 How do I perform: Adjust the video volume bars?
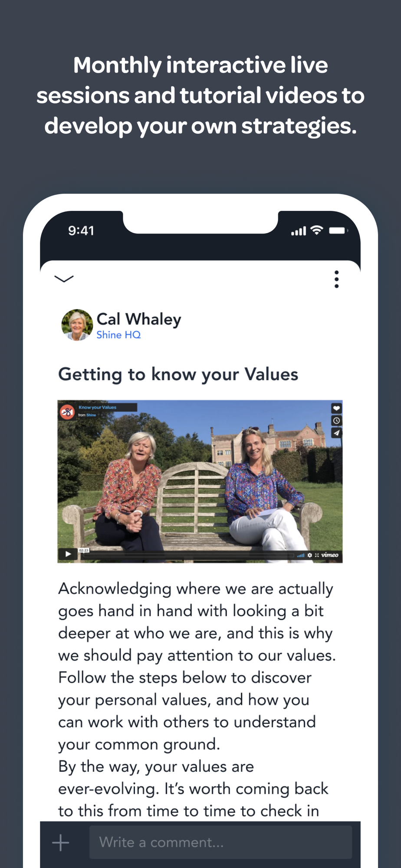(301, 555)
